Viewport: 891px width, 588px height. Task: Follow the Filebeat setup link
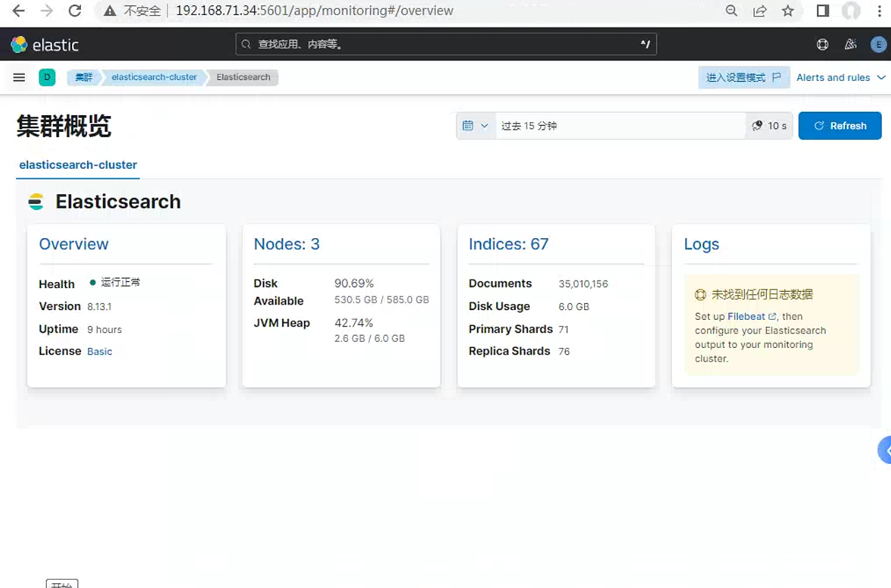[x=752, y=316]
